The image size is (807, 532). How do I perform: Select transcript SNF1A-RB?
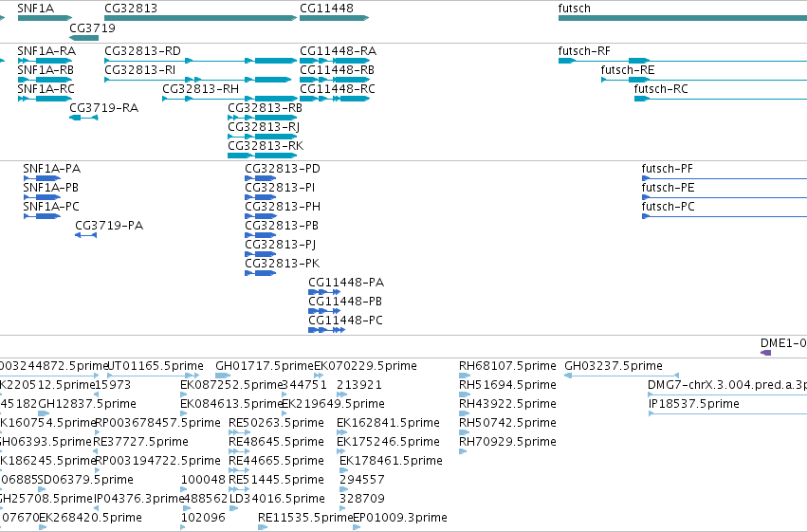tap(45, 80)
